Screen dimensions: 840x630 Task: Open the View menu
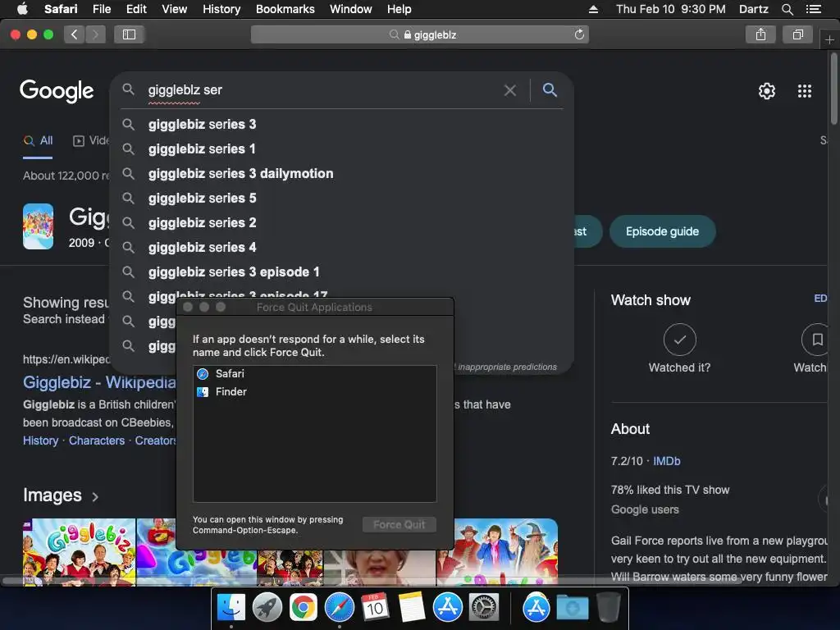tap(174, 9)
